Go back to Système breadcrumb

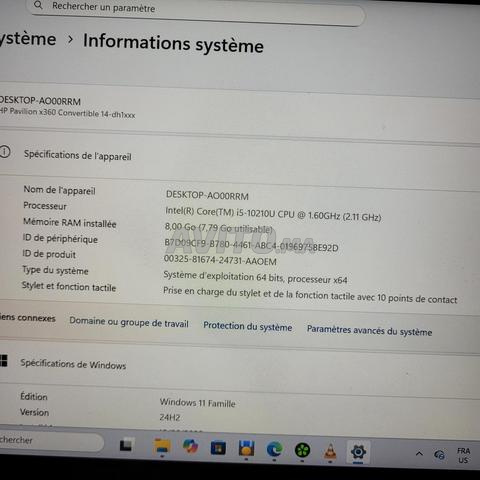[x=28, y=39]
